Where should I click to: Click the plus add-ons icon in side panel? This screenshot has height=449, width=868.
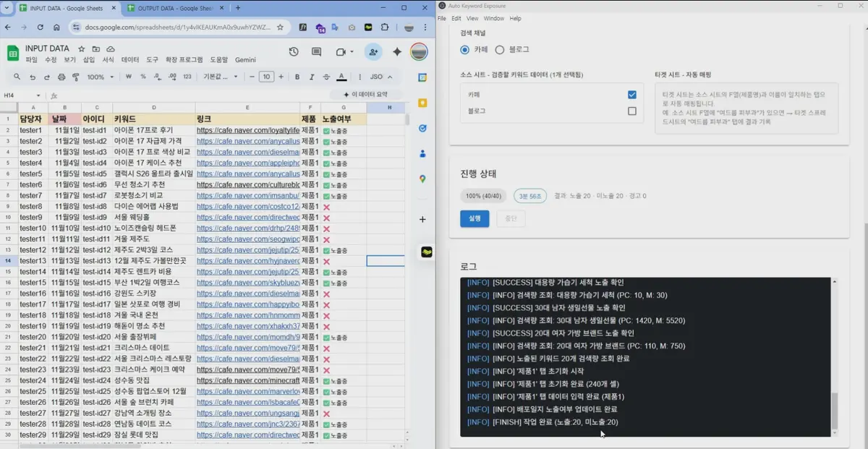tap(422, 219)
